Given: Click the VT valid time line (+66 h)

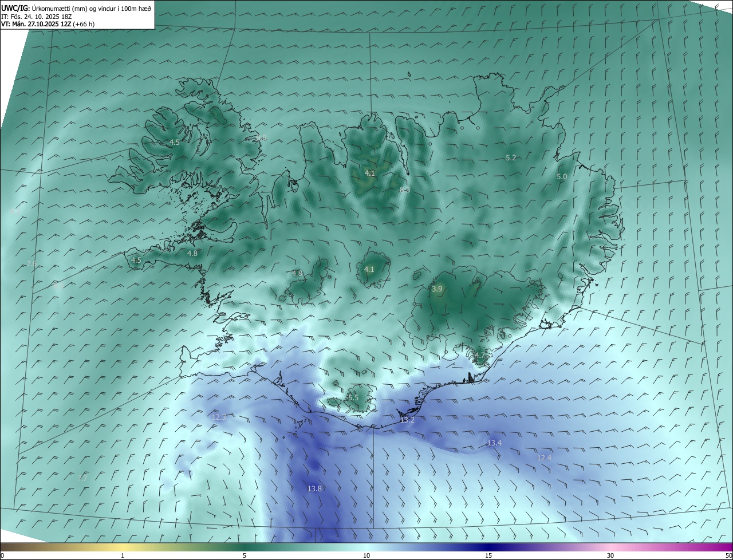Looking at the screenshot, I should click(x=48, y=24).
